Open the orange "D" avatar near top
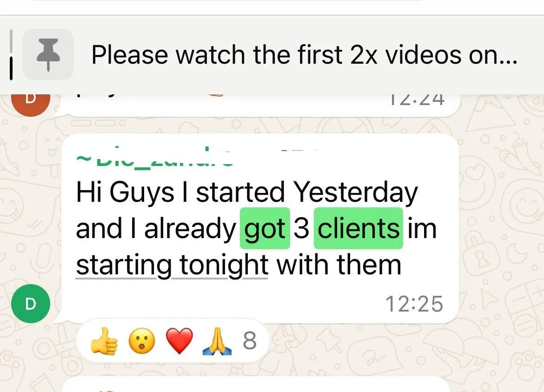This screenshot has height=392, width=544. tap(31, 104)
